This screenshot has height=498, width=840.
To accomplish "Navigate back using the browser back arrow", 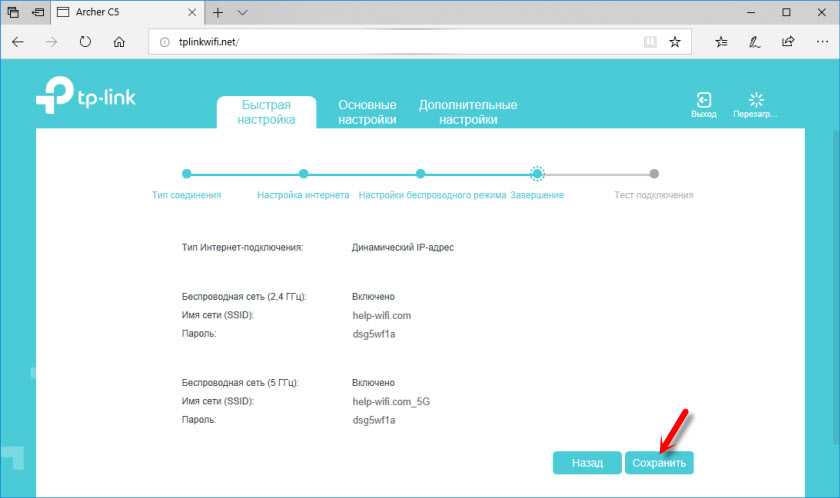I will pyautogui.click(x=18, y=42).
